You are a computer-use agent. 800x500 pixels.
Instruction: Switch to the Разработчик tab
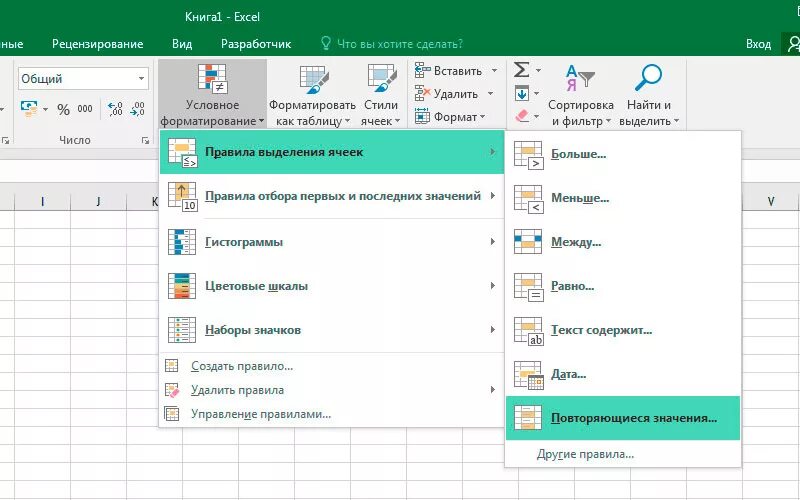point(256,44)
